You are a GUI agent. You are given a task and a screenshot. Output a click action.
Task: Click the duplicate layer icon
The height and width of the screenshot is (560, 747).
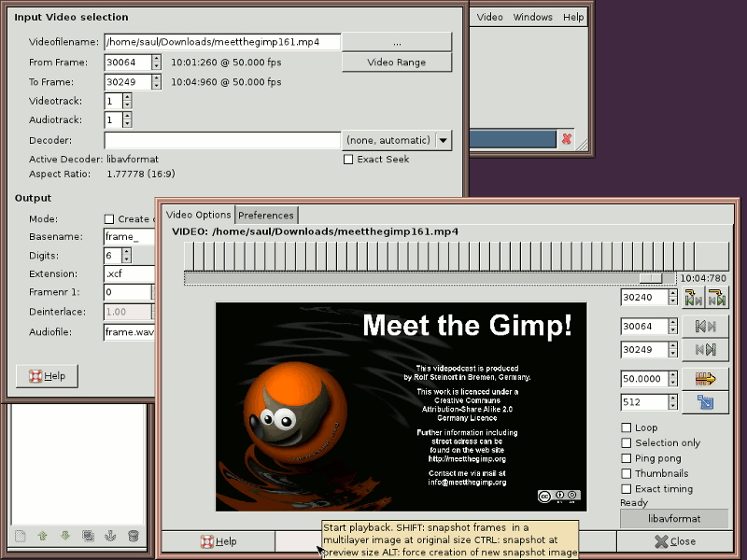[x=88, y=536]
